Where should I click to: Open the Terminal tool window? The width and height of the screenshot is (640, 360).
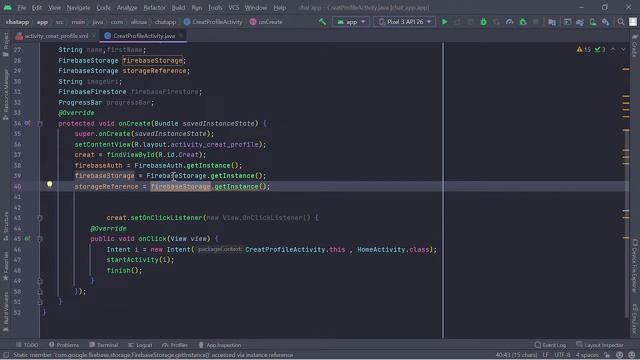(x=104, y=345)
